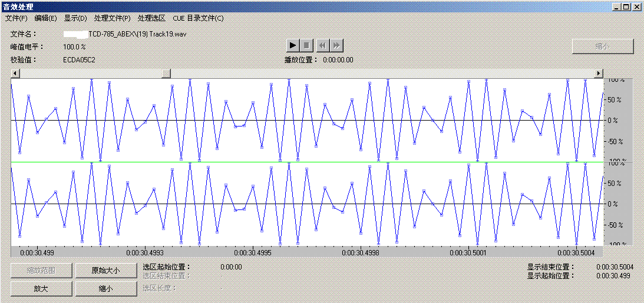This screenshot has height=303, width=644.
Task: Maximize the 音效处理 window
Action: point(627,7)
